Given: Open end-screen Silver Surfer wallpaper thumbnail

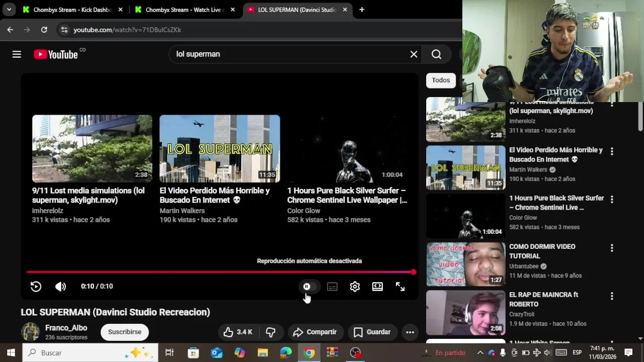Looking at the screenshot, I should tap(347, 148).
